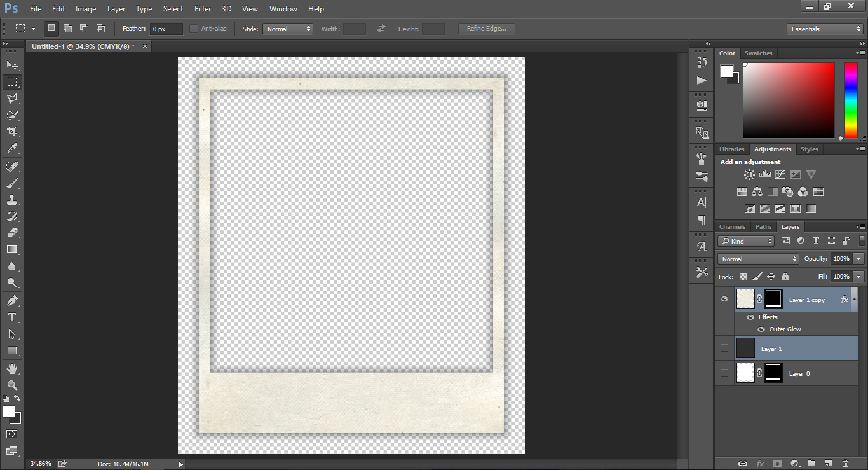The height and width of the screenshot is (470, 868).
Task: Select the History Brush tool
Action: 12,216
